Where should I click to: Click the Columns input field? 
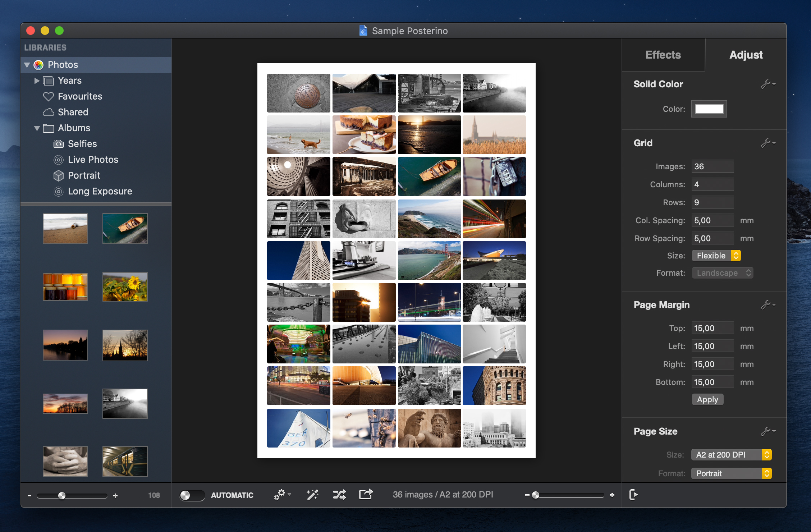click(713, 184)
